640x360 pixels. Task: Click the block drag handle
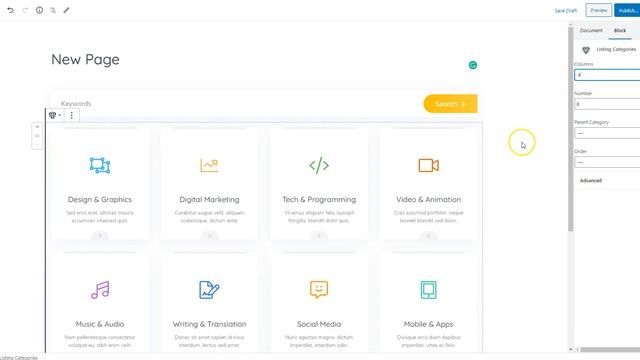[37, 136]
